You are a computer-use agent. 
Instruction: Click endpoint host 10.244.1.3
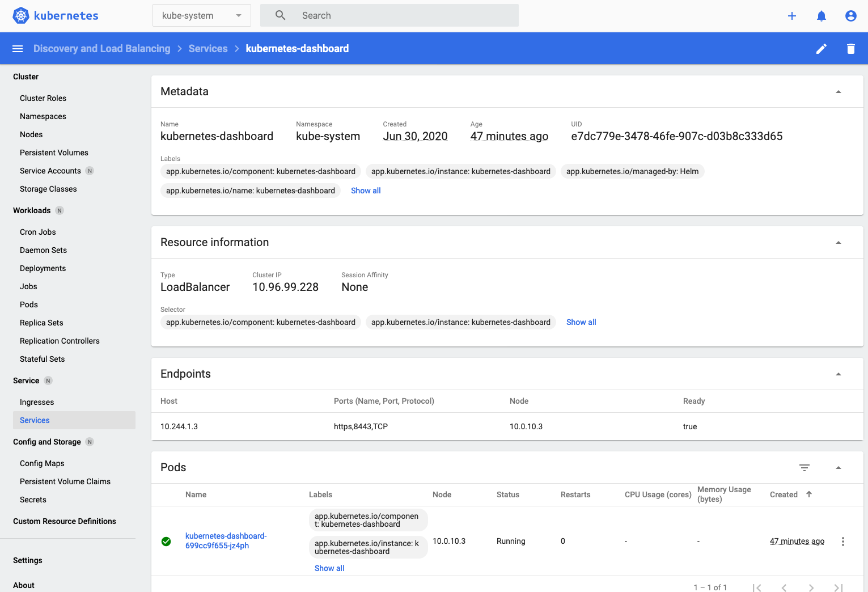point(179,426)
